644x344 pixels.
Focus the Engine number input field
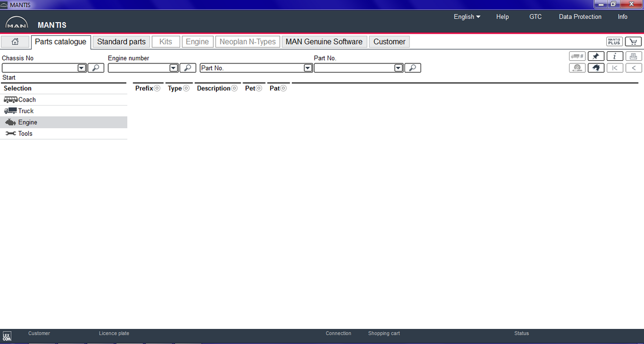139,68
